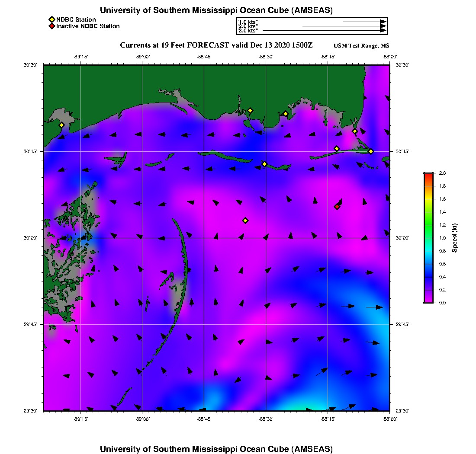
Task: Click the westernmost yellow NDBC station marker
Action: (61, 125)
